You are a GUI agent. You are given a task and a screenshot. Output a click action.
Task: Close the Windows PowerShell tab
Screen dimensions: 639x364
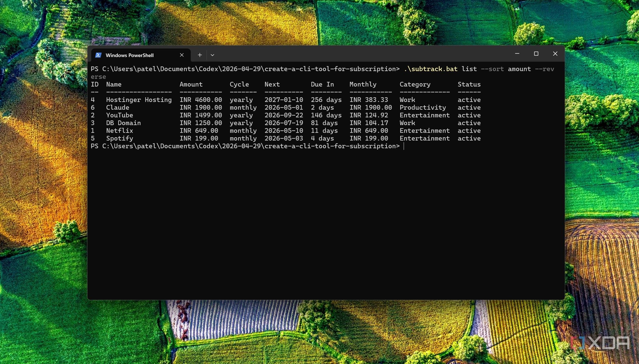click(x=182, y=55)
